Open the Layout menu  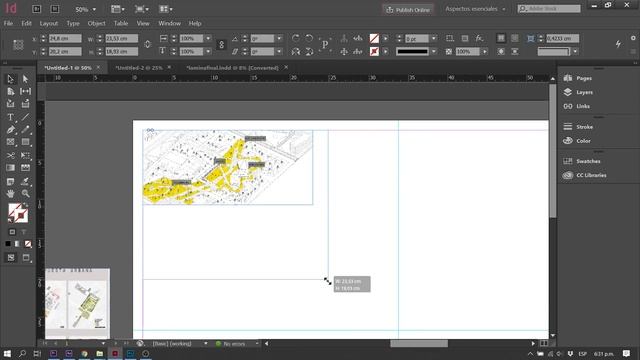point(49,23)
